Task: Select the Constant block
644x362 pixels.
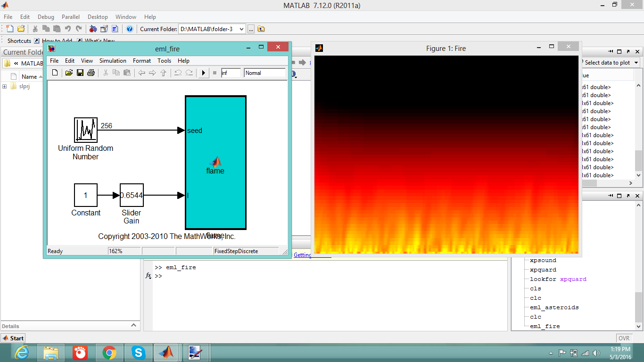Action: pyautogui.click(x=86, y=195)
